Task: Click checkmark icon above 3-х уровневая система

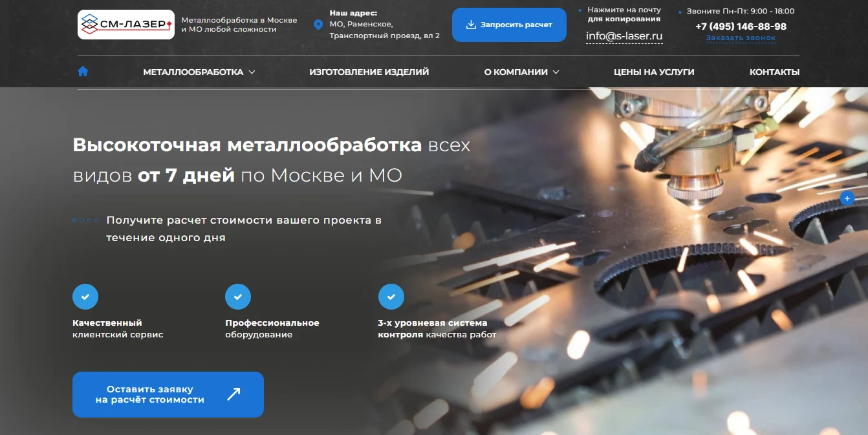Action: tap(391, 297)
